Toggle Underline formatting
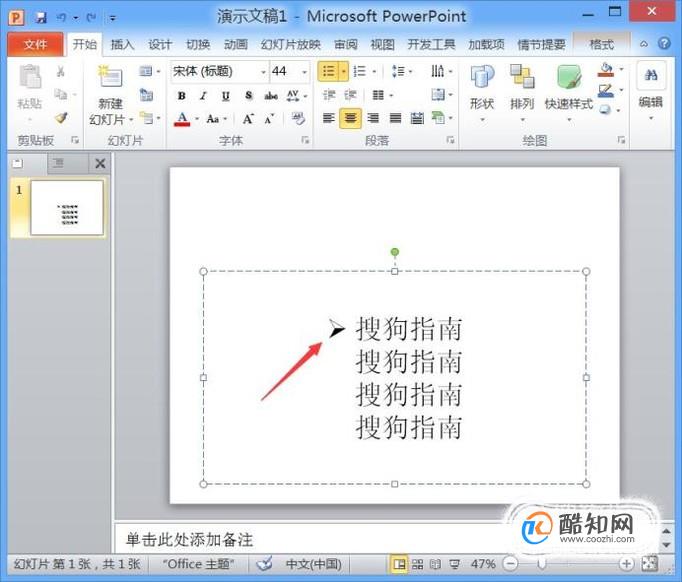The image size is (682, 582). click(x=225, y=96)
